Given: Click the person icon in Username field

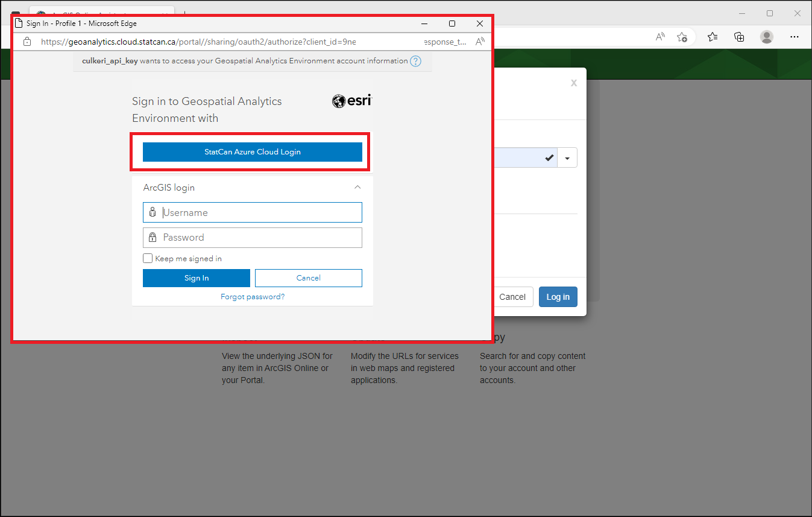Looking at the screenshot, I should pyautogui.click(x=153, y=212).
